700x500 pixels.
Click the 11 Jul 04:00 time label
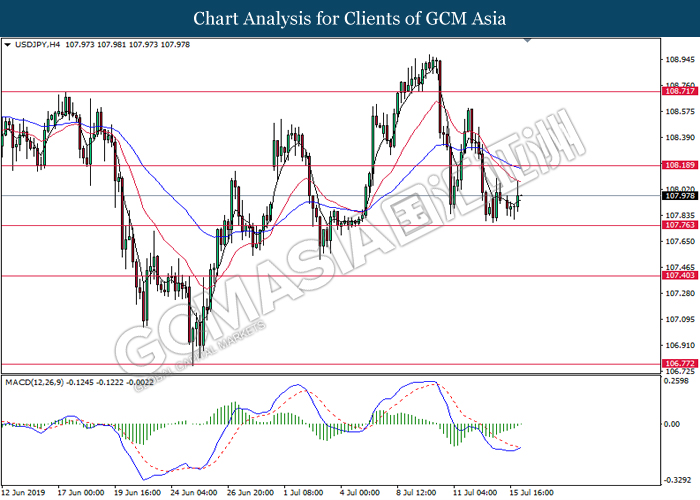pos(475,492)
